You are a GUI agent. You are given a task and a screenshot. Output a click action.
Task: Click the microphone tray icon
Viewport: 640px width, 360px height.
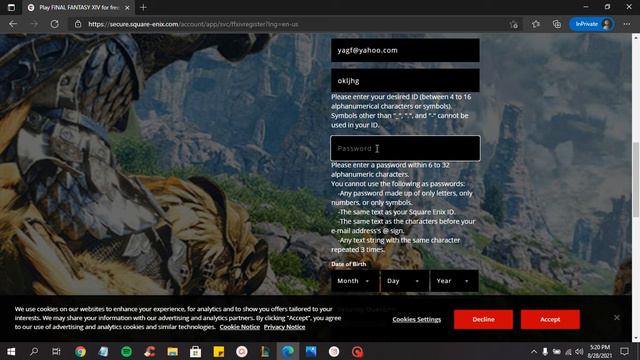(x=545, y=351)
